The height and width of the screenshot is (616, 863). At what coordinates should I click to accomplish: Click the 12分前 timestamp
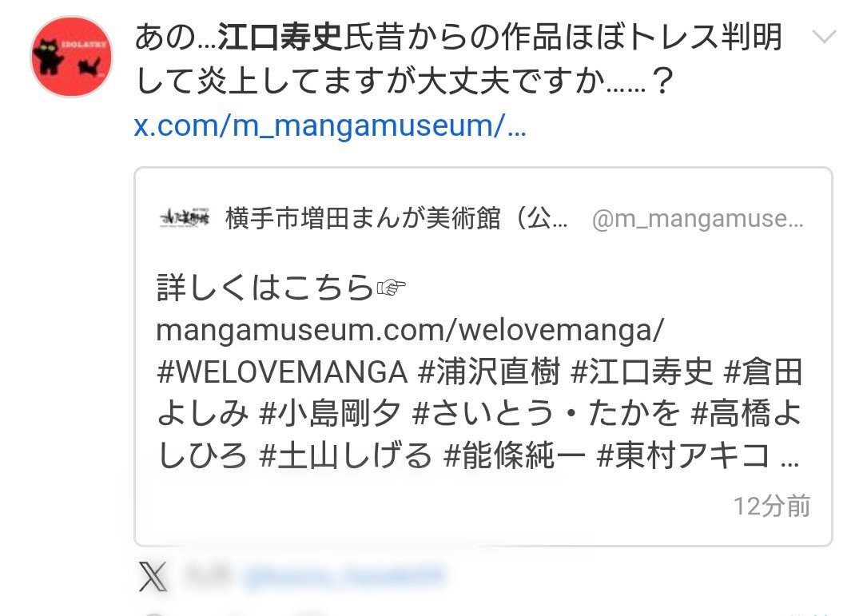point(772,506)
